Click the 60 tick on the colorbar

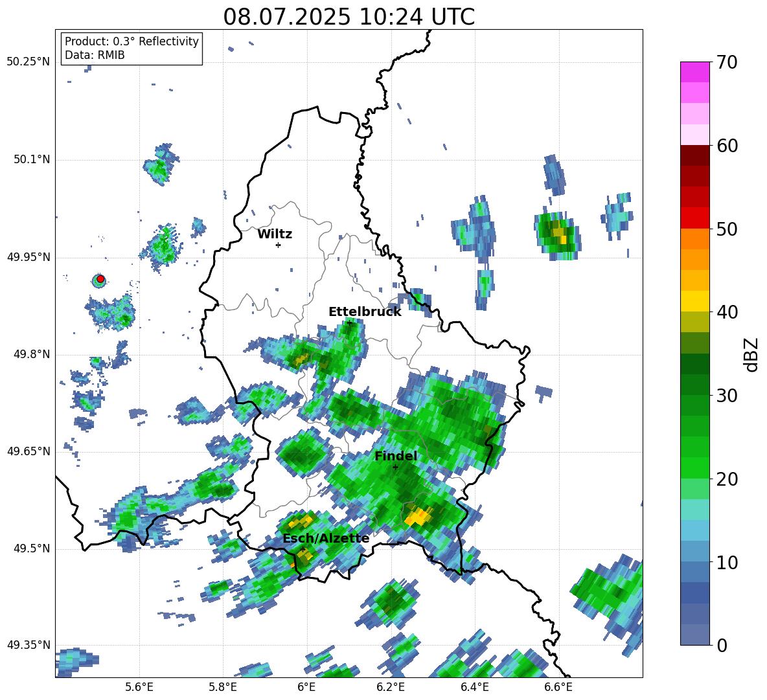pyautogui.click(x=727, y=146)
